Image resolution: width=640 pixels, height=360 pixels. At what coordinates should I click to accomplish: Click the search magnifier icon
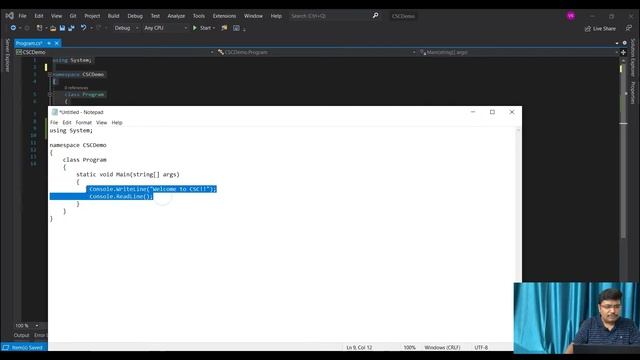click(x=375, y=16)
